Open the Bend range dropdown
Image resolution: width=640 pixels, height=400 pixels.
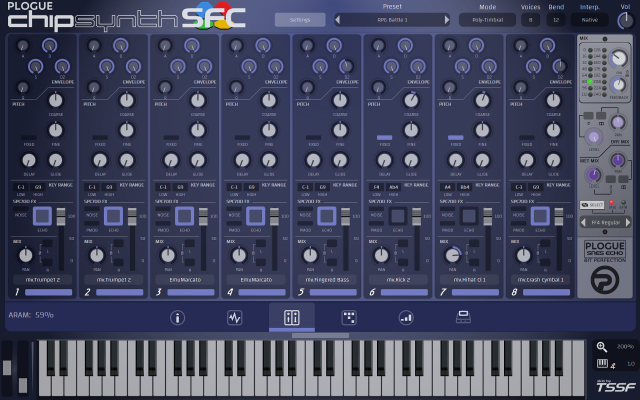pyautogui.click(x=556, y=20)
